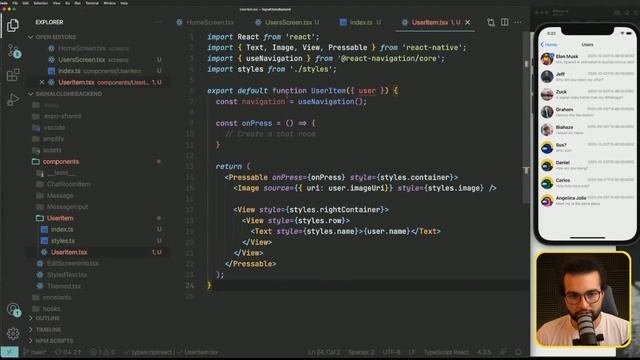Click the Spaces: 2 indentation status
The image size is (640, 360).
(x=361, y=352)
